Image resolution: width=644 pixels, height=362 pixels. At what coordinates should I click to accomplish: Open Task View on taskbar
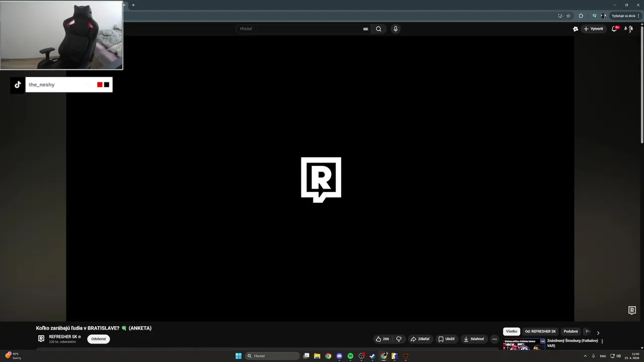306,356
